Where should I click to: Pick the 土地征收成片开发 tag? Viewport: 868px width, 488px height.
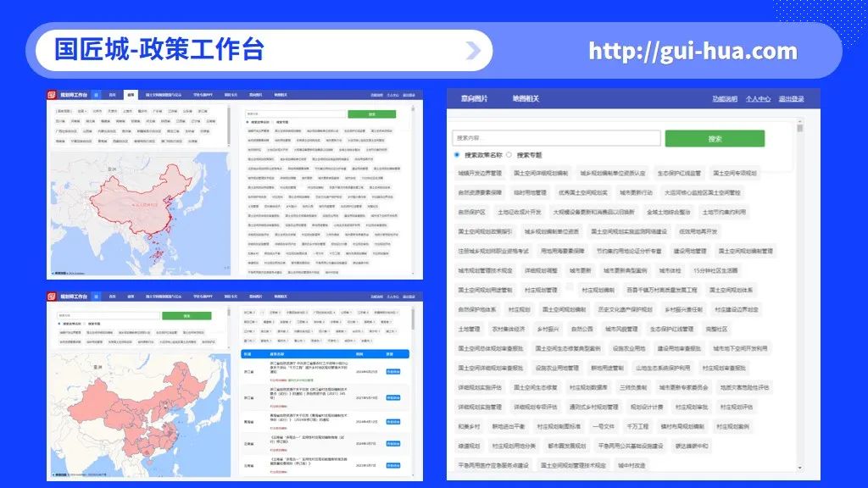tap(519, 212)
